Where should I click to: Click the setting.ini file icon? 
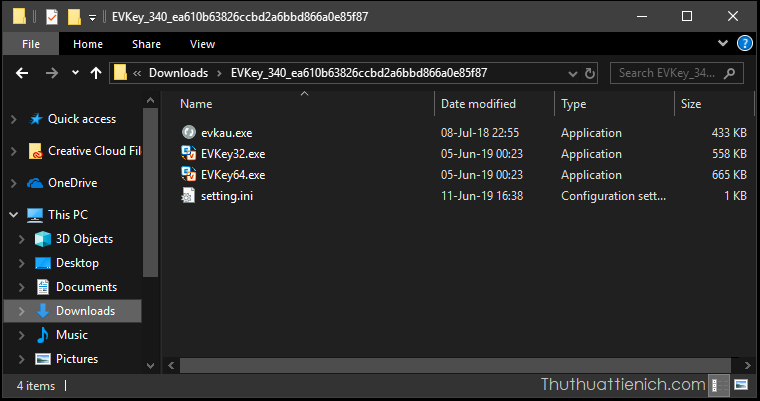(x=189, y=196)
